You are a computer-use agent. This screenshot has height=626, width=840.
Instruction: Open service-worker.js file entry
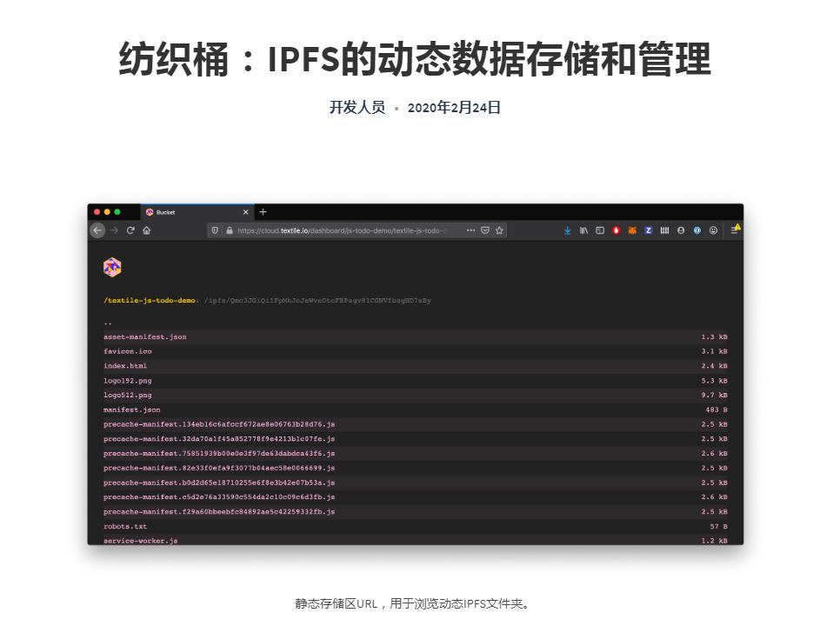coord(140,541)
